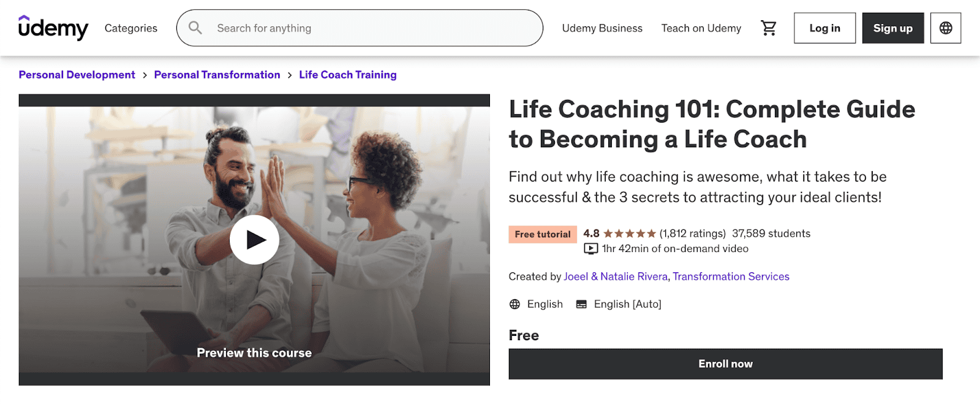Click the Joeel & Natalie Rivera instructor link

coord(615,276)
